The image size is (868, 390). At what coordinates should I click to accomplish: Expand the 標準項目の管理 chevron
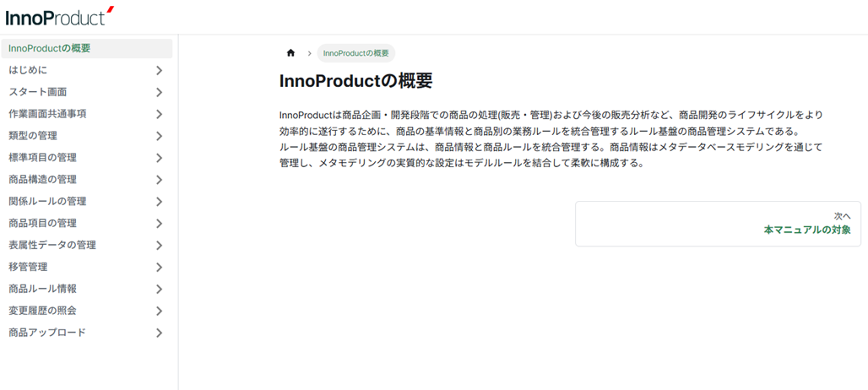pyautogui.click(x=159, y=158)
